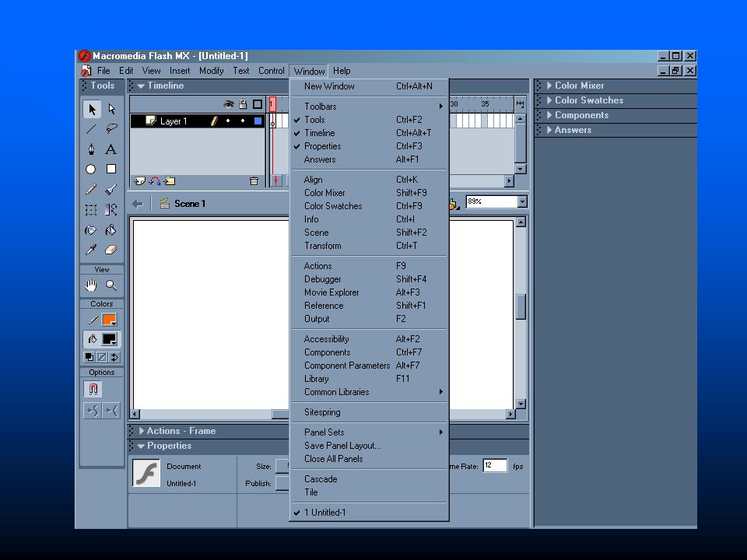Select the Hand tool
Screen dimensions: 747x560
[x=91, y=285]
